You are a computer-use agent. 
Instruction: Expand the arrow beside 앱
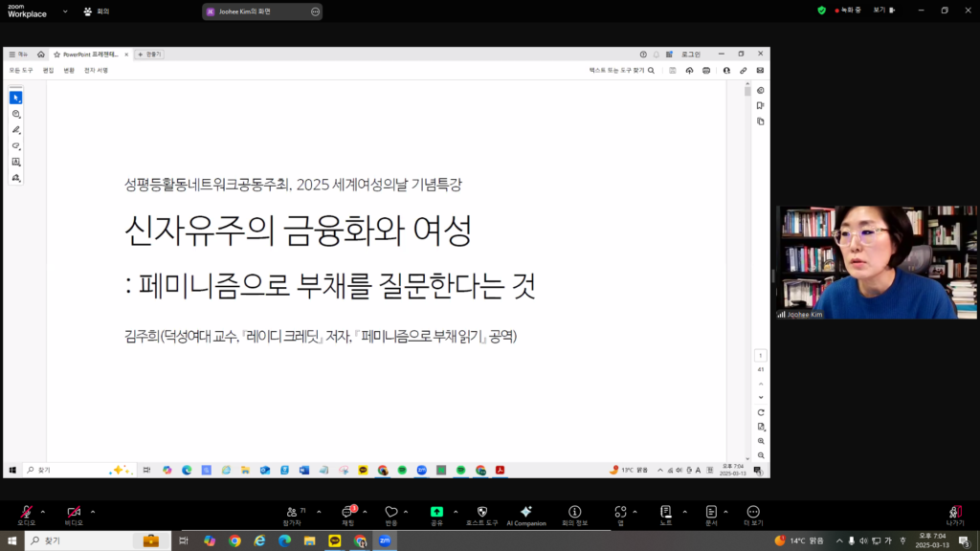635,512
